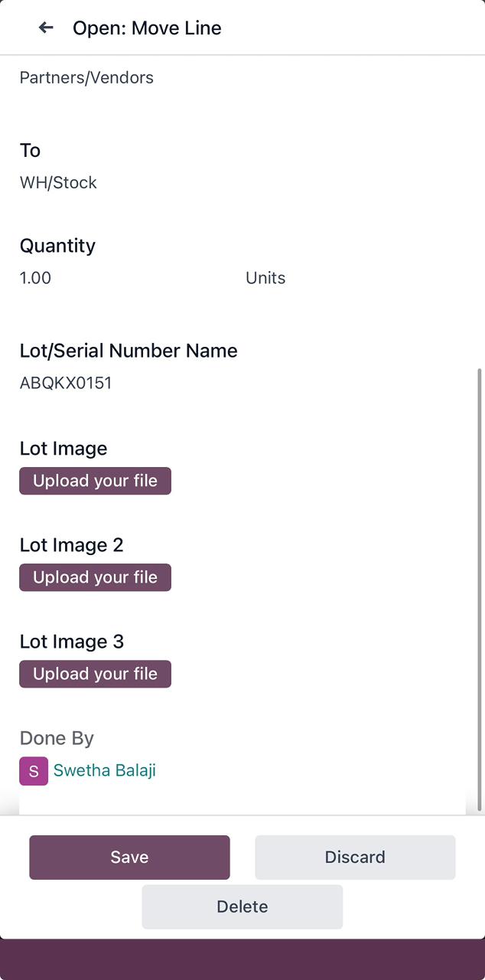The image size is (485, 980).
Task: Upload a file for Lot Image 3
Action: (x=95, y=674)
